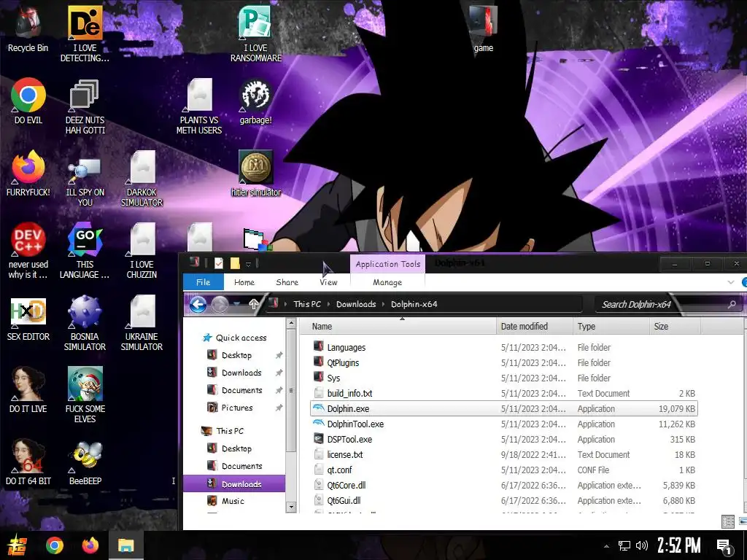The width and height of the screenshot is (747, 560).
Task: Select the I LOVE CHUZZIN desktop icon
Action: click(142, 251)
